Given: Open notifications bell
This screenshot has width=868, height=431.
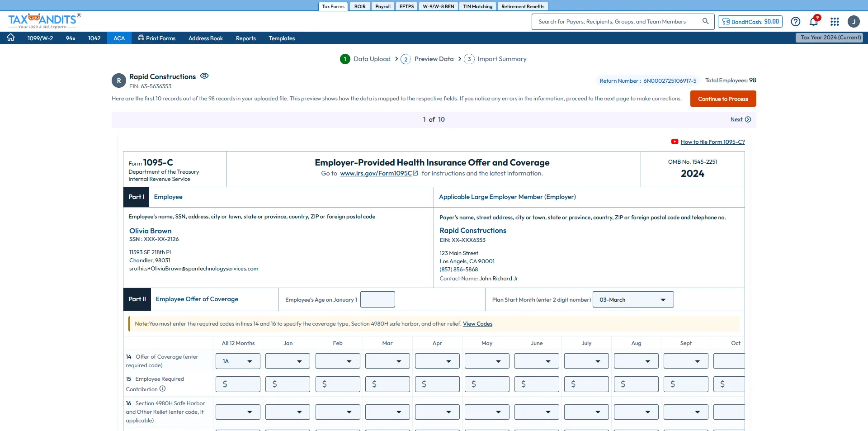Looking at the screenshot, I should click(814, 21).
